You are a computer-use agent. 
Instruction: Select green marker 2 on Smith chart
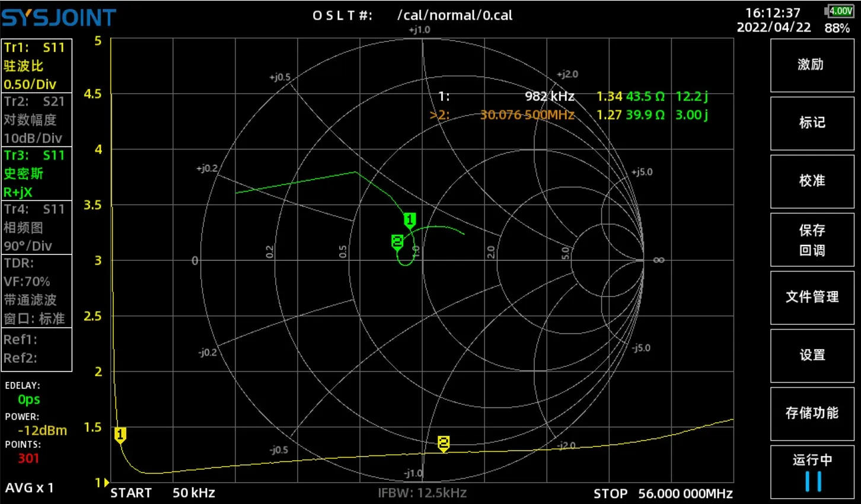tap(397, 241)
